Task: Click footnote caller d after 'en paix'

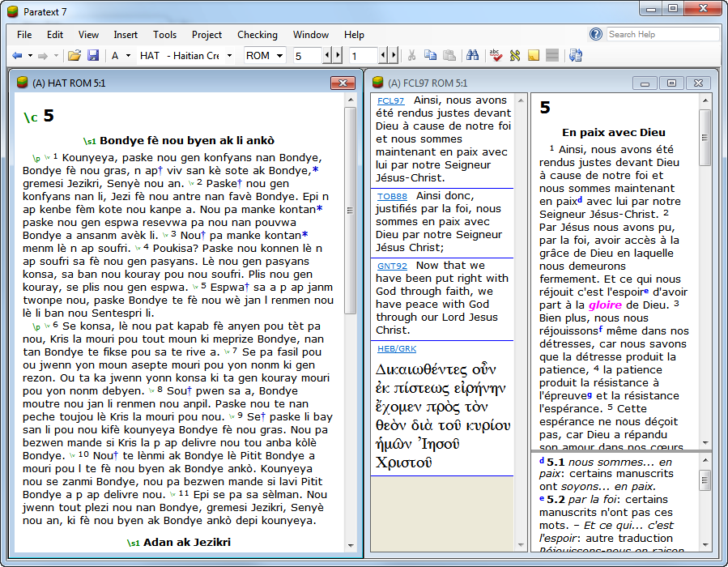Action: (x=580, y=199)
